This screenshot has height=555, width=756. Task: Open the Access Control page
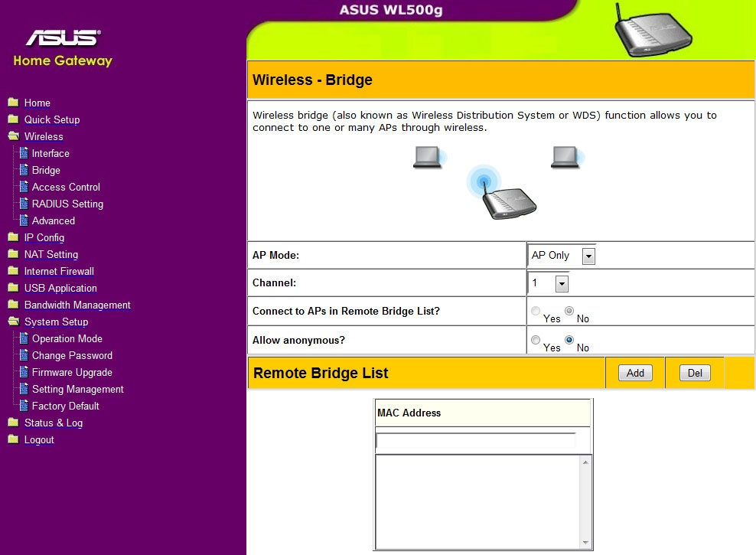coord(66,187)
